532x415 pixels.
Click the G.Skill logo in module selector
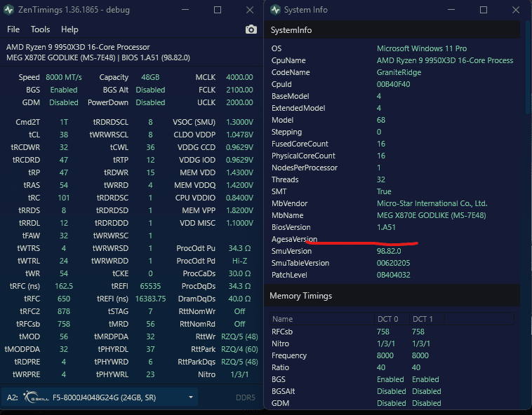[x=36, y=397]
